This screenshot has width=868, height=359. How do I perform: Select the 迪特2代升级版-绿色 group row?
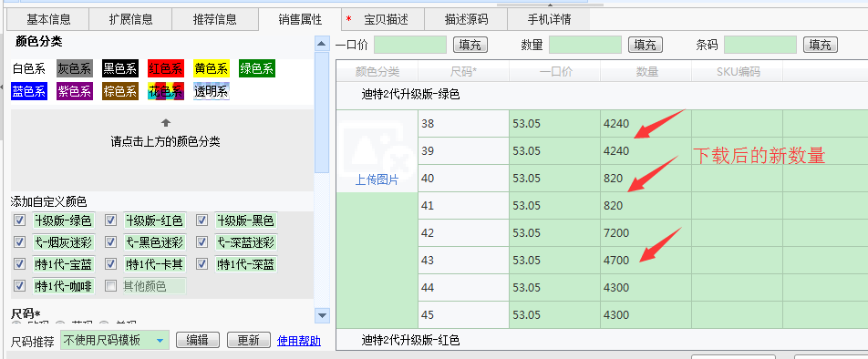click(x=602, y=95)
